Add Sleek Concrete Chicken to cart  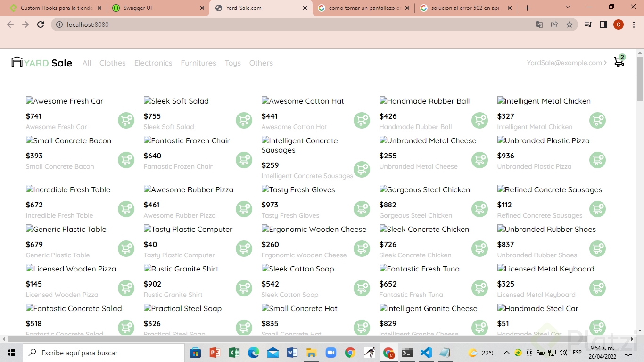(x=479, y=249)
